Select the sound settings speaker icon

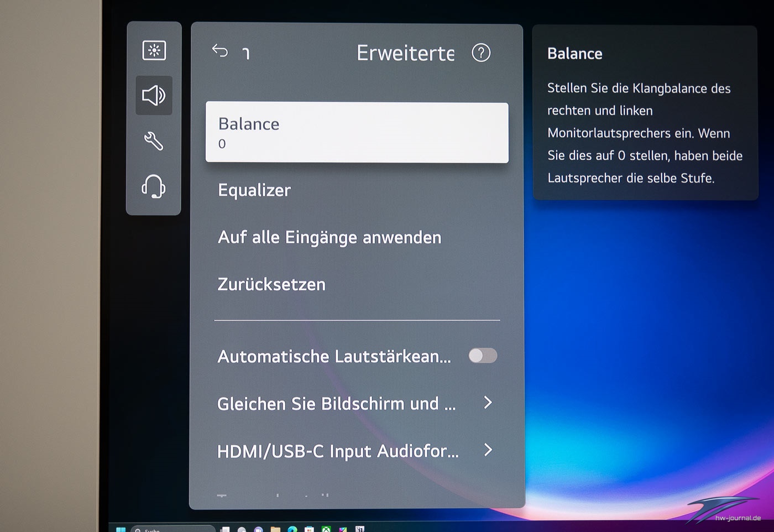pos(154,96)
